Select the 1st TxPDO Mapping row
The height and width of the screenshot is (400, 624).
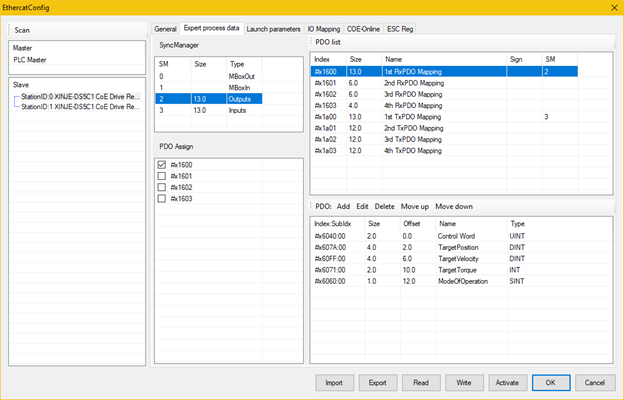pos(413,117)
